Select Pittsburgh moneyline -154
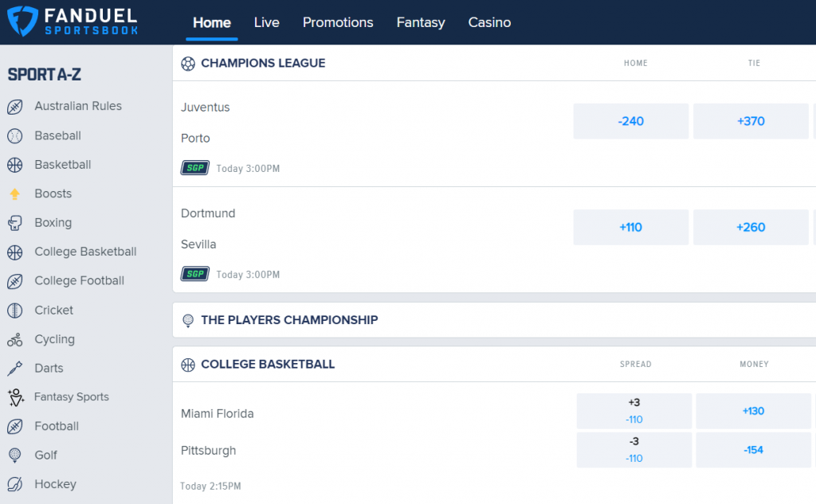This screenshot has height=504, width=816. pos(753,450)
